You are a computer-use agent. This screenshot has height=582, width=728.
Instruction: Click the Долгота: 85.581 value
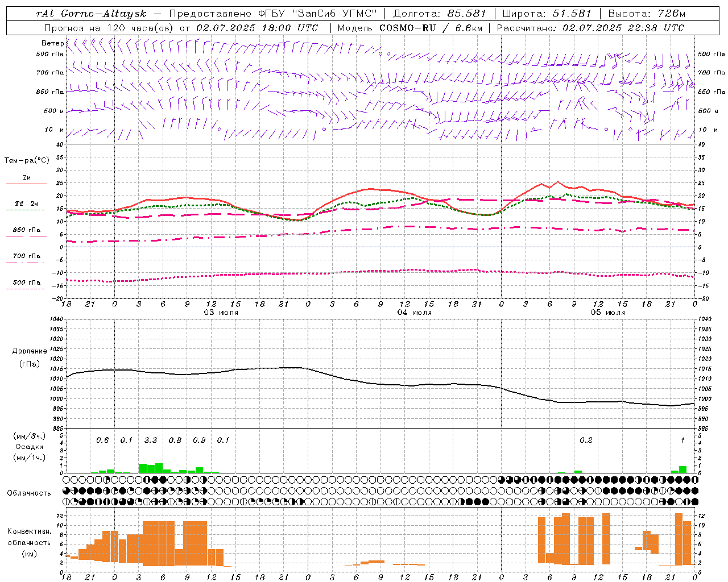click(440, 14)
